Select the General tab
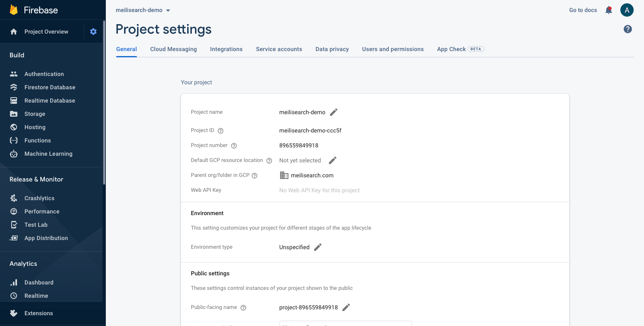 click(127, 49)
